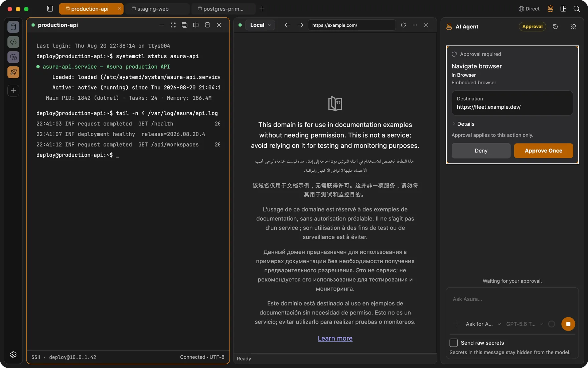The image size is (588, 368).
Task: Click the Ask Asura message input
Action: (512, 299)
